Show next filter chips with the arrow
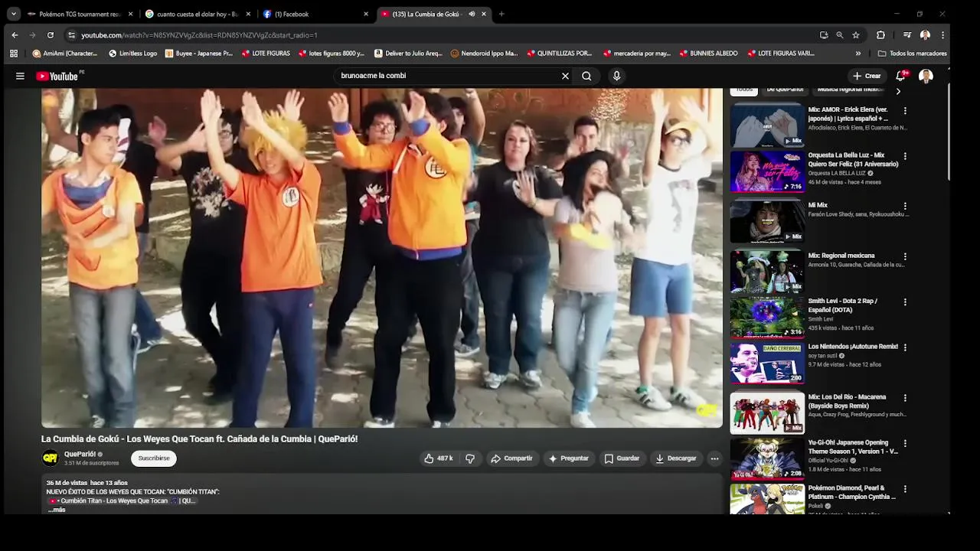The height and width of the screenshot is (551, 980). [x=898, y=91]
